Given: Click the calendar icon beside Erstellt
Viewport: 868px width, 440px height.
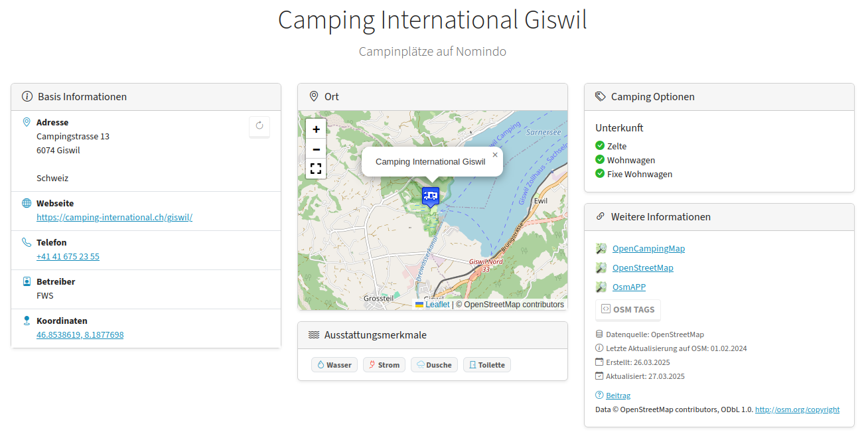Looking at the screenshot, I should pos(599,362).
